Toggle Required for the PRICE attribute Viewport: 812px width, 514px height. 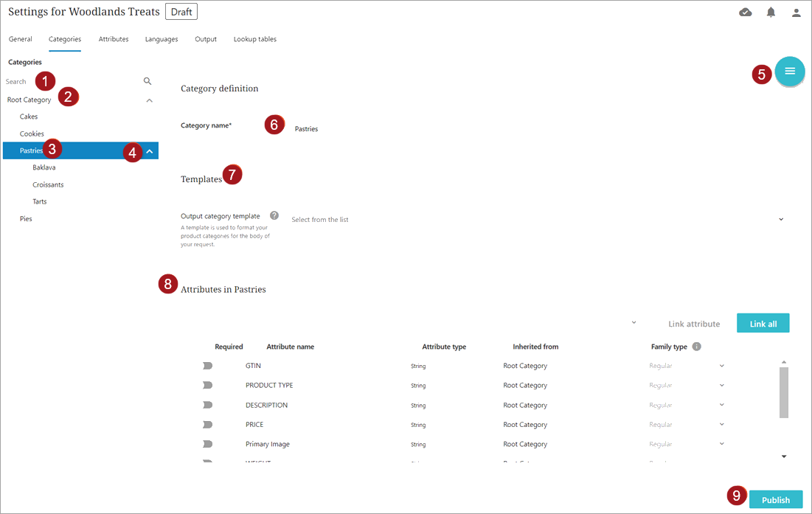[207, 425]
